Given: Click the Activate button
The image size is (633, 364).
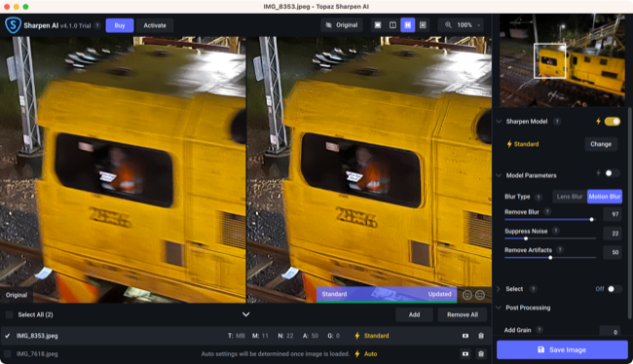Looking at the screenshot, I should pyautogui.click(x=155, y=25).
